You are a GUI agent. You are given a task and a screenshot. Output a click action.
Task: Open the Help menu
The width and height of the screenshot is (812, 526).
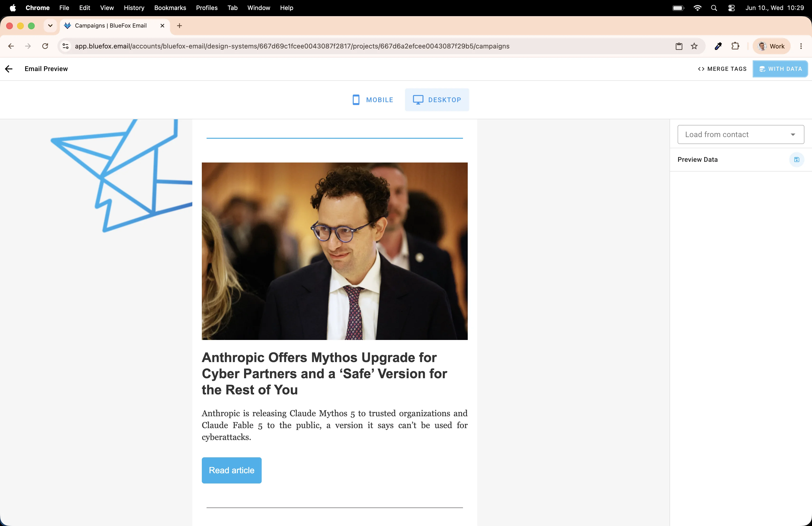click(x=287, y=8)
